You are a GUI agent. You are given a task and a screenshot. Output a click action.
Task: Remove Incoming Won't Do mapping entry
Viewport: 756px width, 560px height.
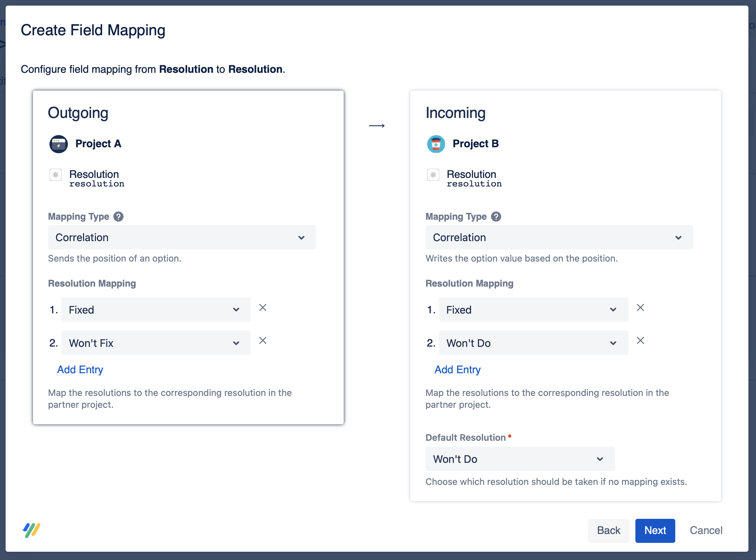640,341
